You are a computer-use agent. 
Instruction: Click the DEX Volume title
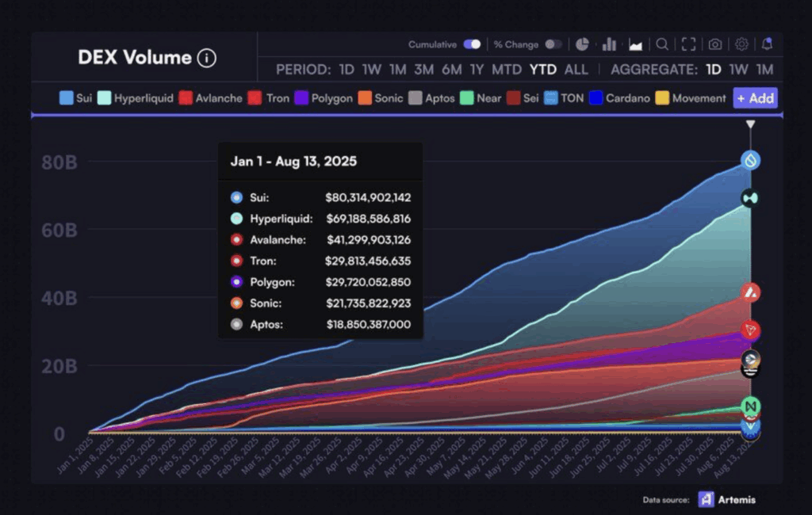[x=135, y=58]
